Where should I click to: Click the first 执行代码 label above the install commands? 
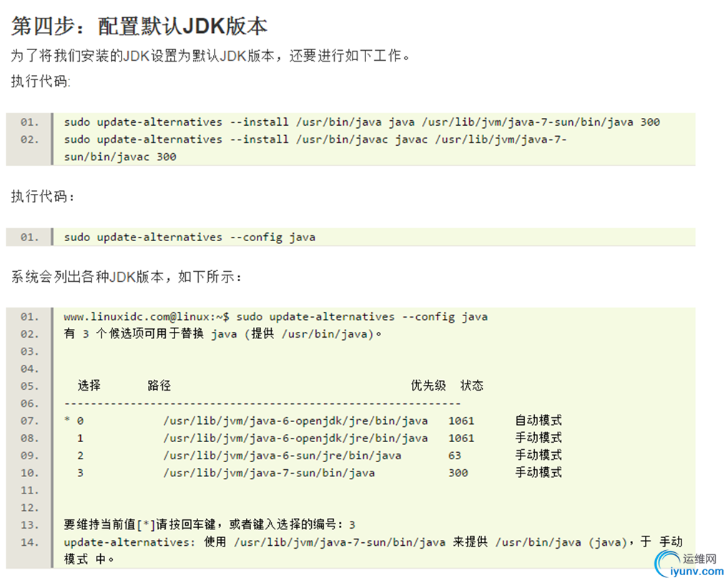[x=40, y=82]
